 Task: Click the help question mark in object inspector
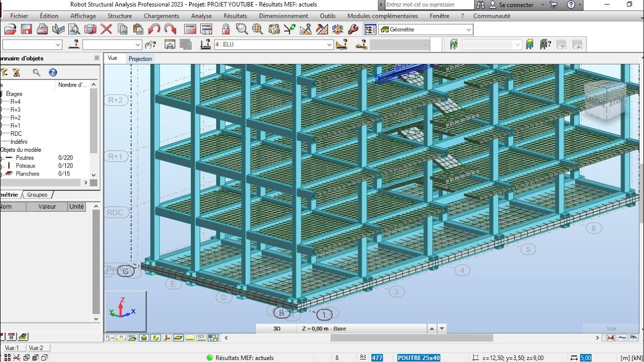[x=53, y=72]
